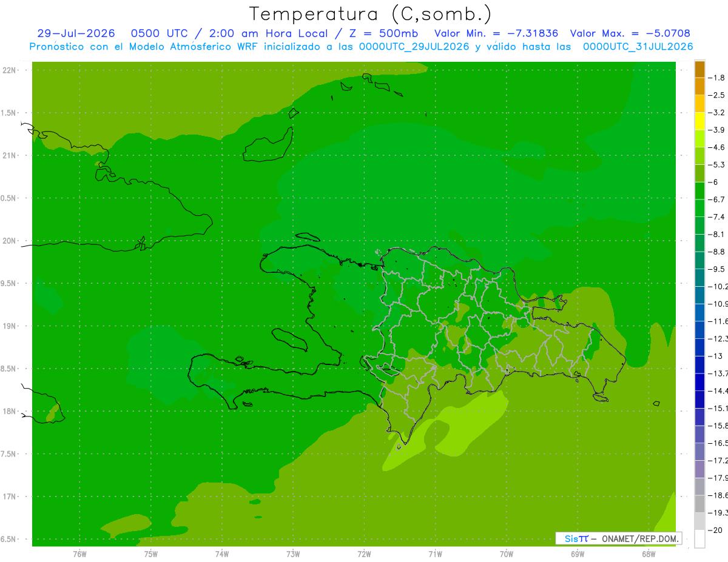
Task: Click the white swatch below -20
Action: tap(699, 538)
